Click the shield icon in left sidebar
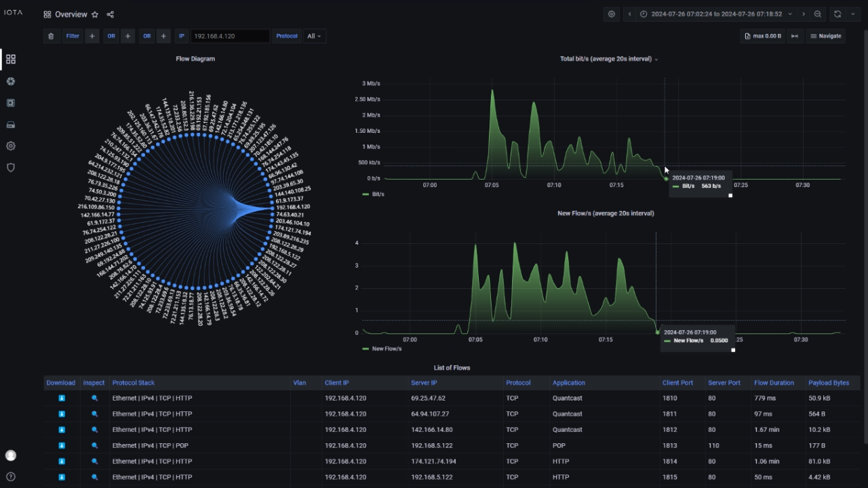The image size is (868, 488). pos(10,167)
